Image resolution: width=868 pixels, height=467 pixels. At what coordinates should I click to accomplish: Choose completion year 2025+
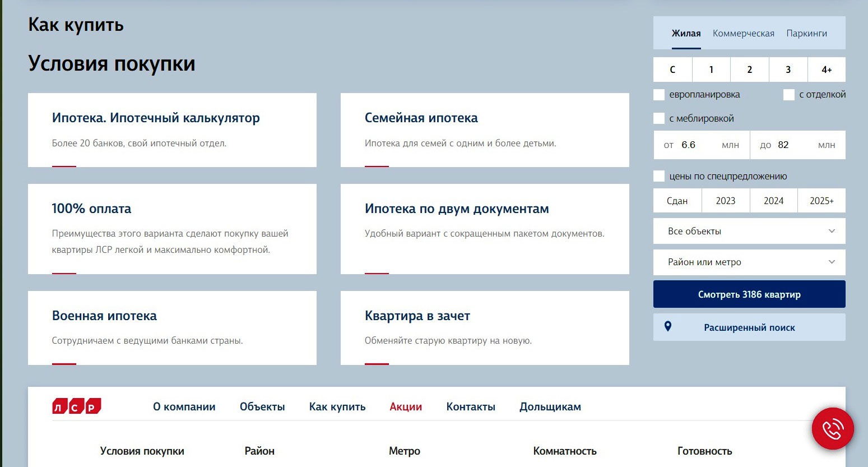pyautogui.click(x=821, y=201)
